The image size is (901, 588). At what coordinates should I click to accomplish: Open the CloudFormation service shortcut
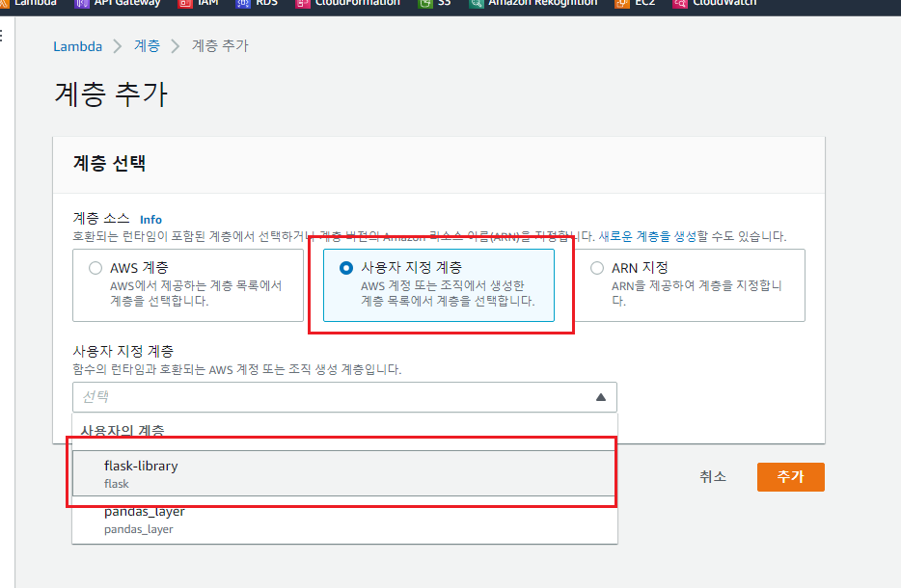pos(347,3)
